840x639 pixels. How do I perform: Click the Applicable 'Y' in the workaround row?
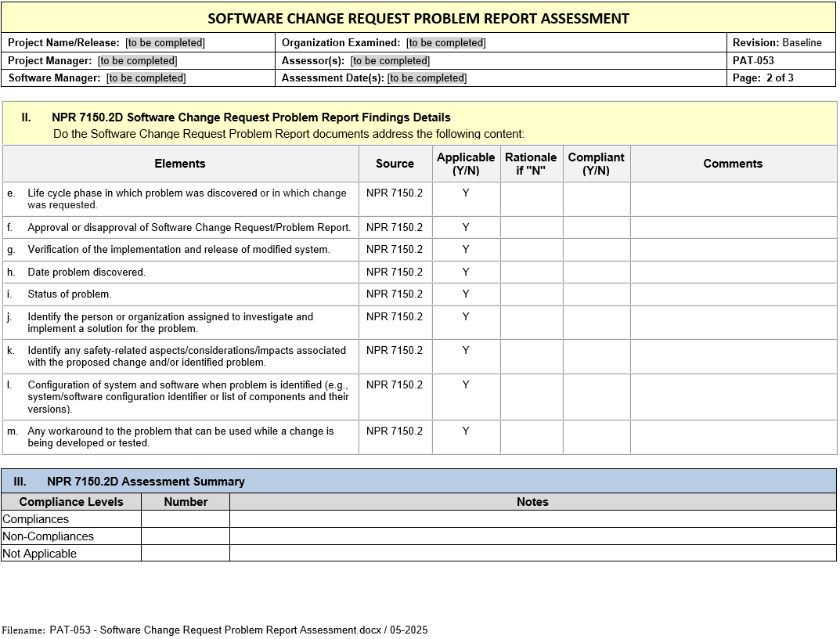466,431
